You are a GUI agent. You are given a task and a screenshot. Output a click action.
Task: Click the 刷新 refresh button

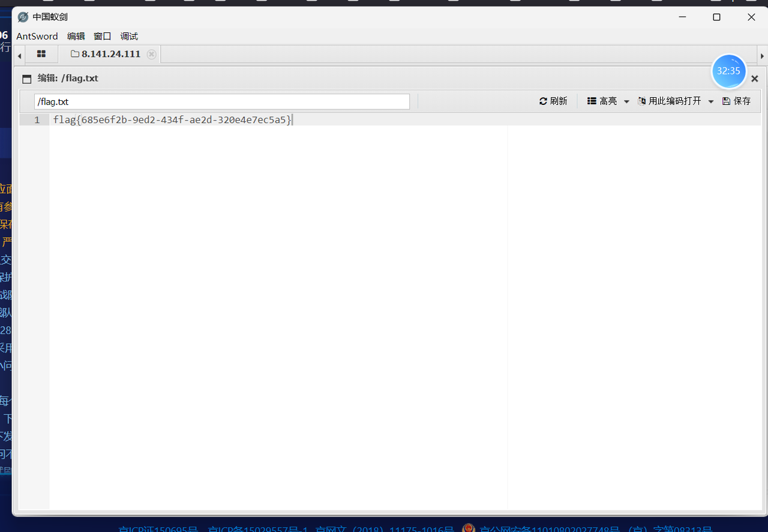click(x=553, y=101)
